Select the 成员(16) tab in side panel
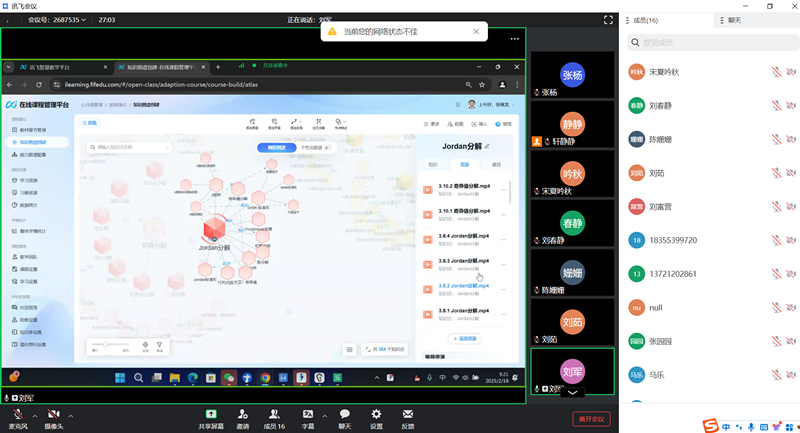Image resolution: width=800 pixels, height=433 pixels. [x=644, y=20]
